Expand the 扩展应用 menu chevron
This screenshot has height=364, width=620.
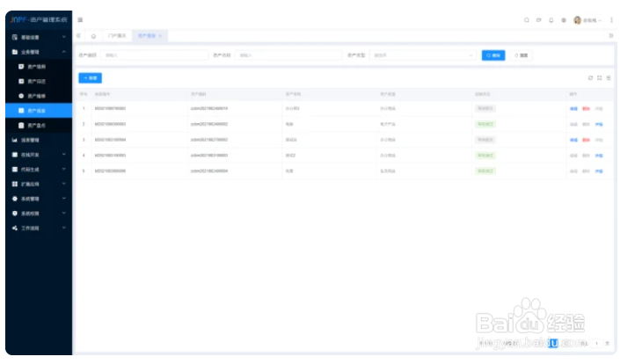[x=63, y=184]
